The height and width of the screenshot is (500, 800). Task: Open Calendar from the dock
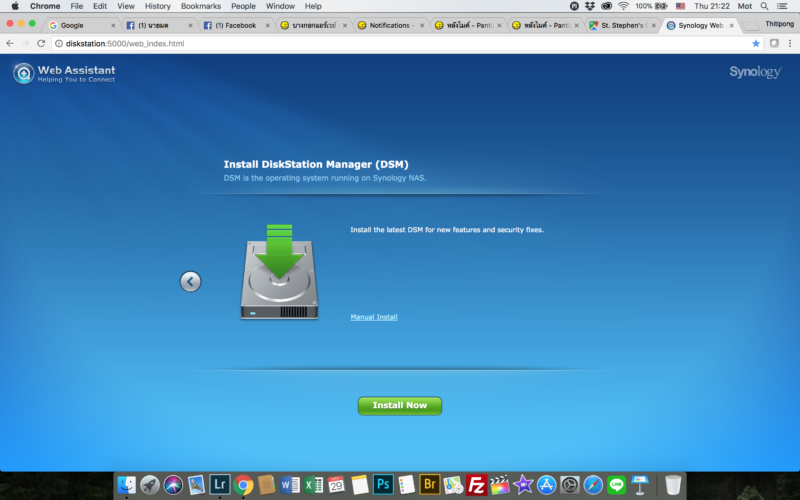[x=336, y=485]
